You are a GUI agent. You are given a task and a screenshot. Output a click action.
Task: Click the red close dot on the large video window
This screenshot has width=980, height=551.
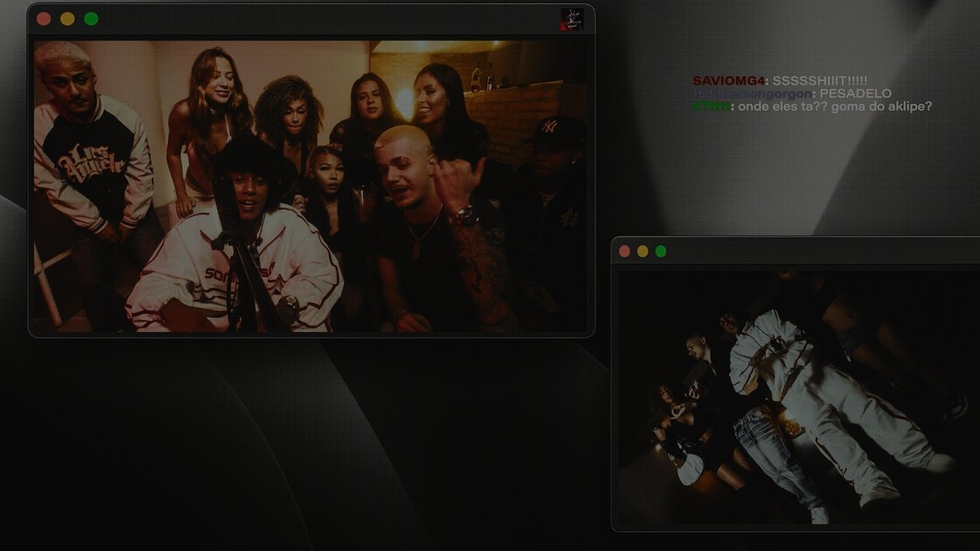pyautogui.click(x=44, y=19)
